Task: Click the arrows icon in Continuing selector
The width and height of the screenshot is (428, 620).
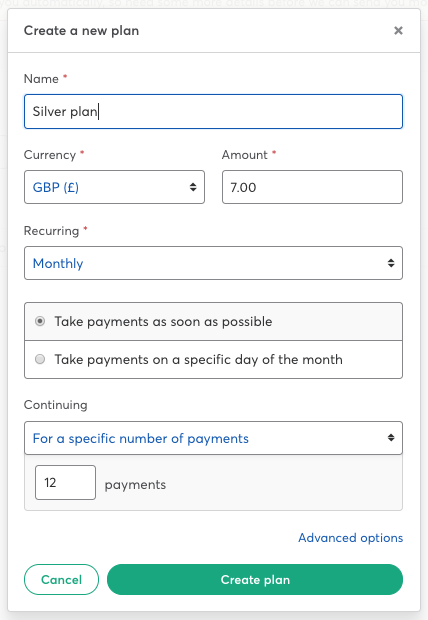Action: [391, 438]
